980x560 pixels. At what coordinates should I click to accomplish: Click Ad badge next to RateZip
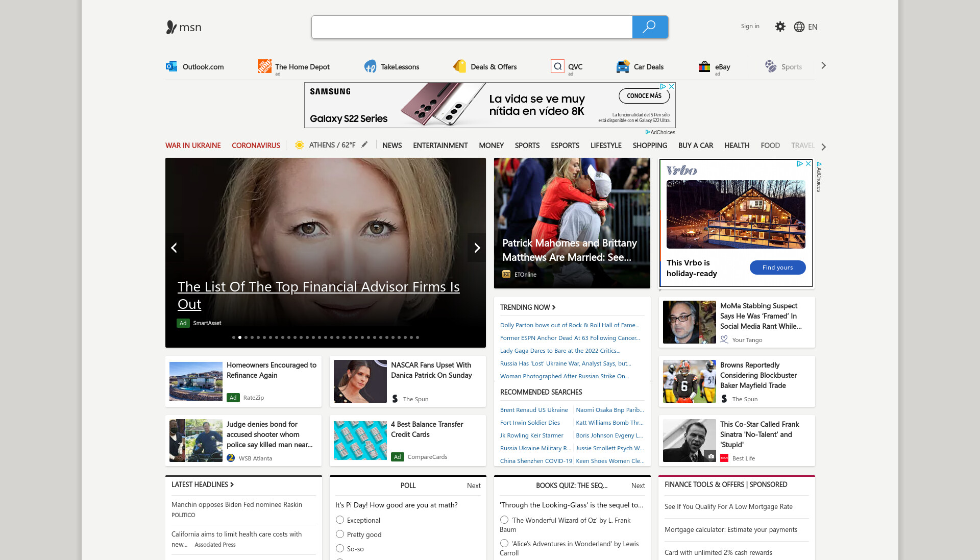point(233,398)
